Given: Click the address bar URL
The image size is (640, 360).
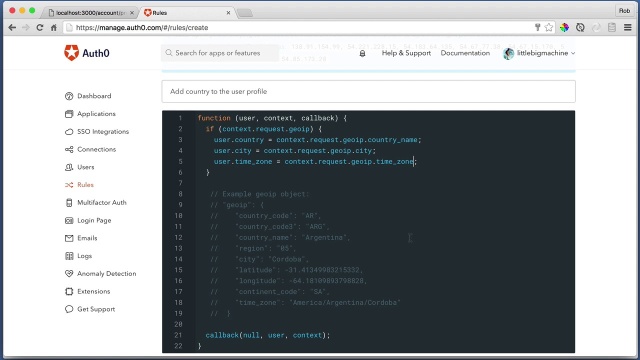Looking at the screenshot, I should coord(142,28).
